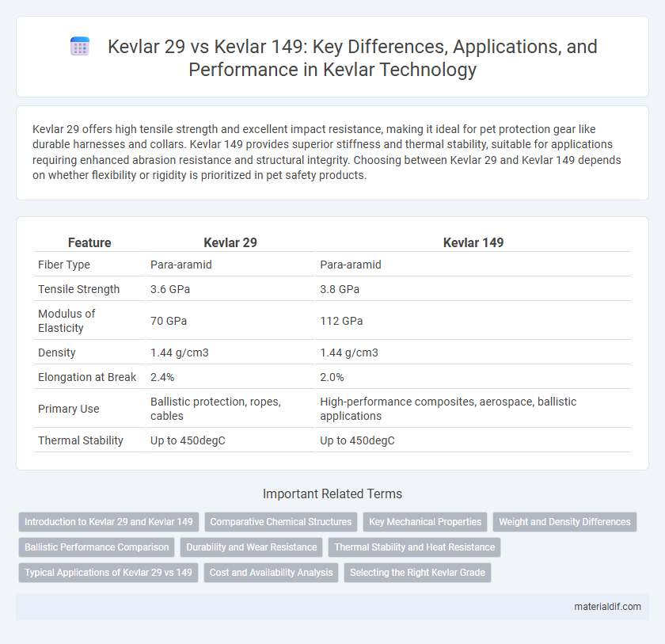
Task: Click the 'Kevlar 149' column header
Action: 473,242
